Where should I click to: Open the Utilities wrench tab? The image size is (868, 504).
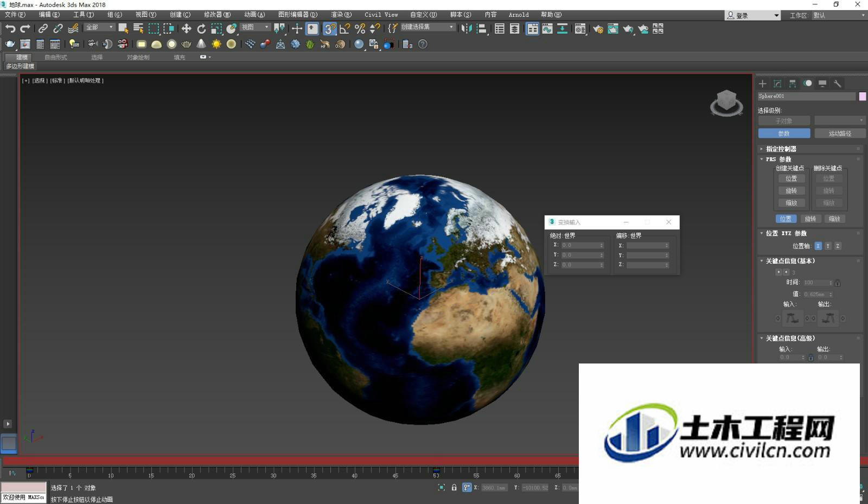click(x=838, y=84)
